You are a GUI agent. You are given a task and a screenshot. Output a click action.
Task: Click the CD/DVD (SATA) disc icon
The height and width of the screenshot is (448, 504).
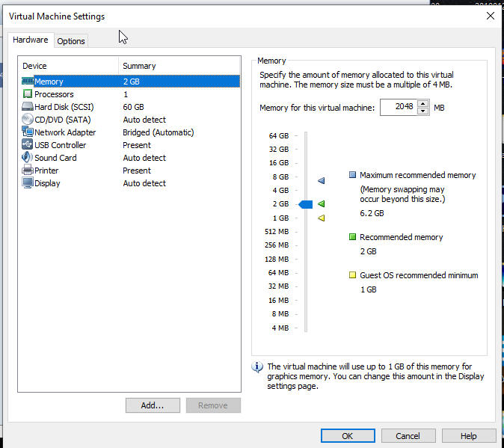click(x=28, y=120)
